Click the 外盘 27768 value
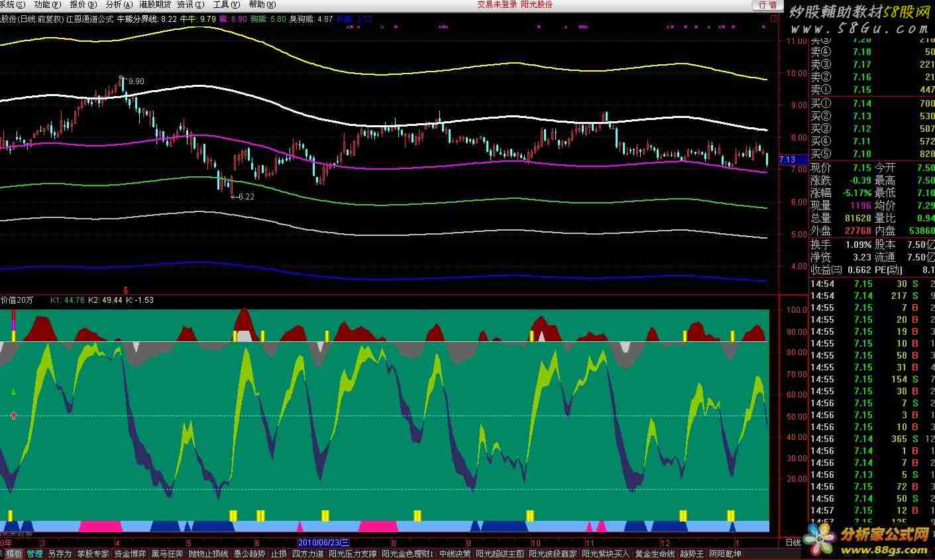935x560 pixels. (857, 231)
